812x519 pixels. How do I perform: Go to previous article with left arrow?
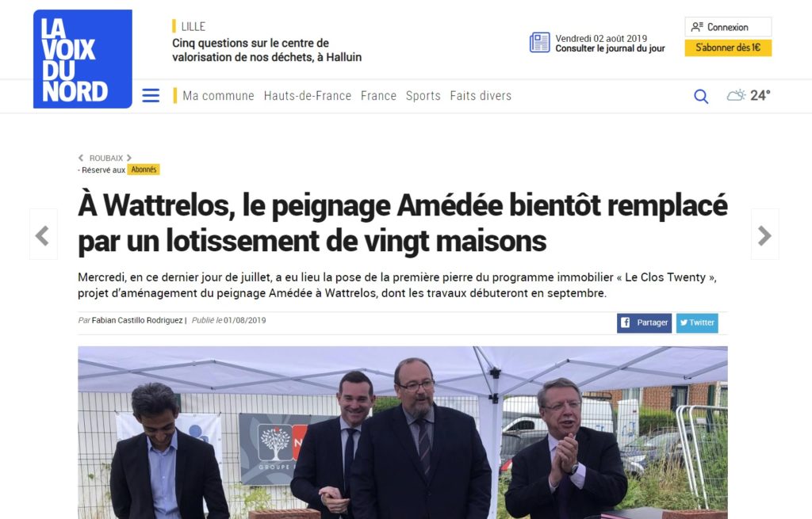click(x=43, y=235)
